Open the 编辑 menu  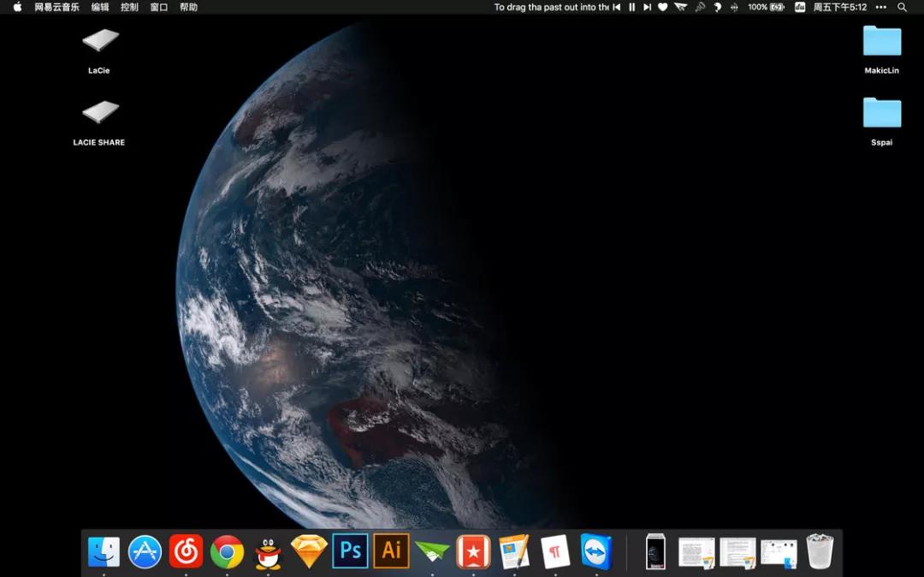(100, 7)
